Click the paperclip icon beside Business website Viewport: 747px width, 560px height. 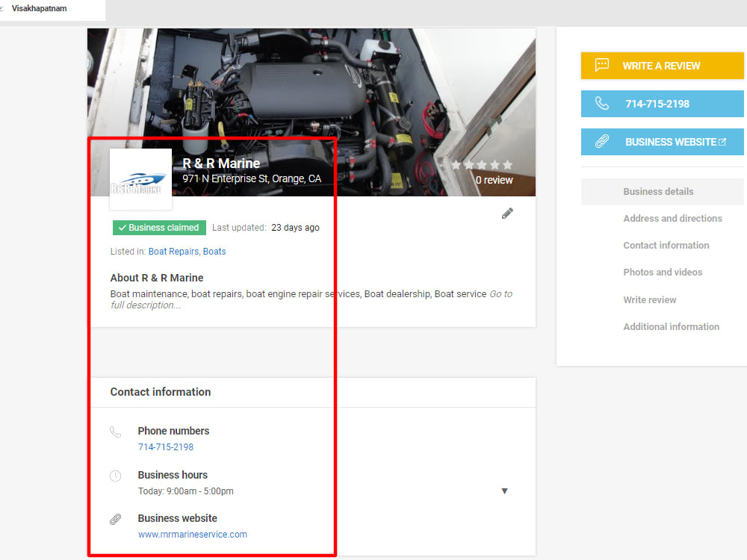[x=115, y=519]
